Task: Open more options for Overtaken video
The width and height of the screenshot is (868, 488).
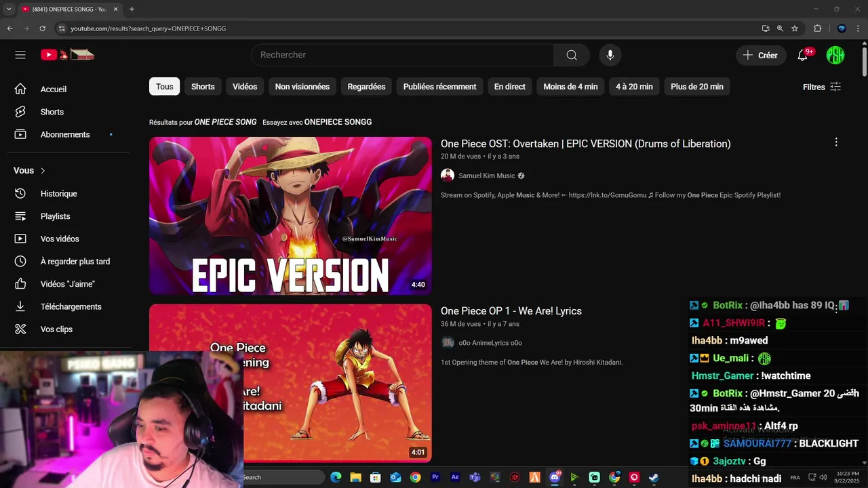Action: click(x=836, y=142)
